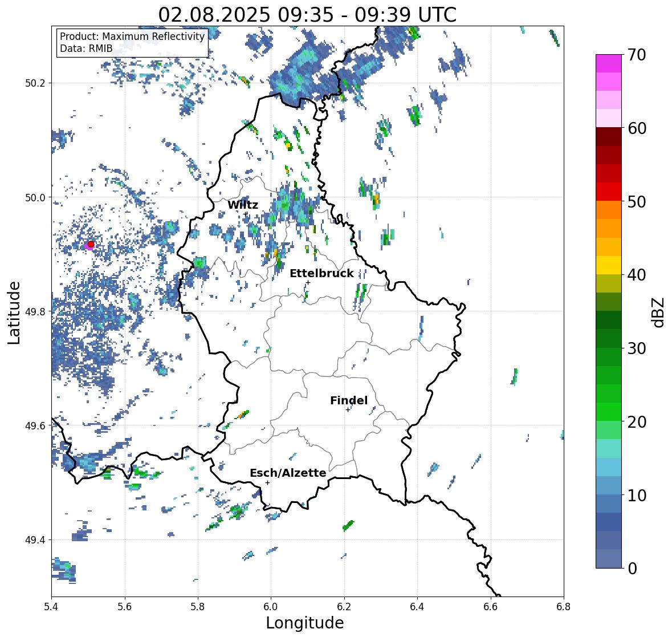Click the 5.6 longitude tick label

point(125,607)
